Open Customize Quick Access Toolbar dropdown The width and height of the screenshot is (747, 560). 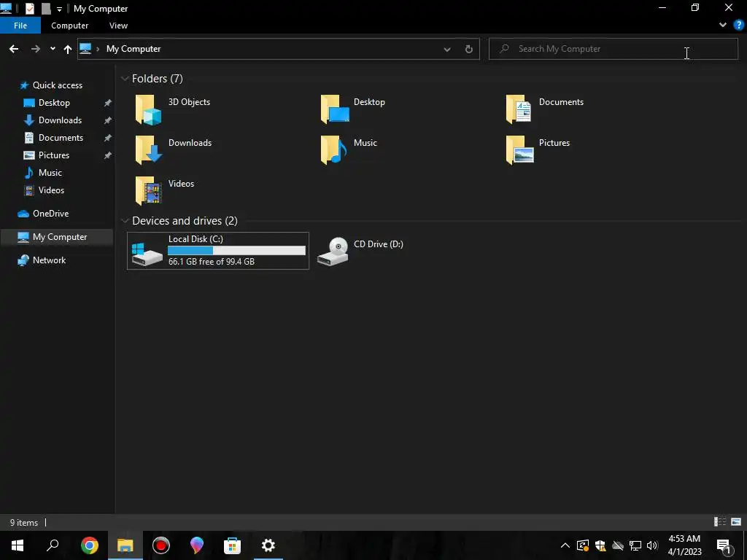59,9
